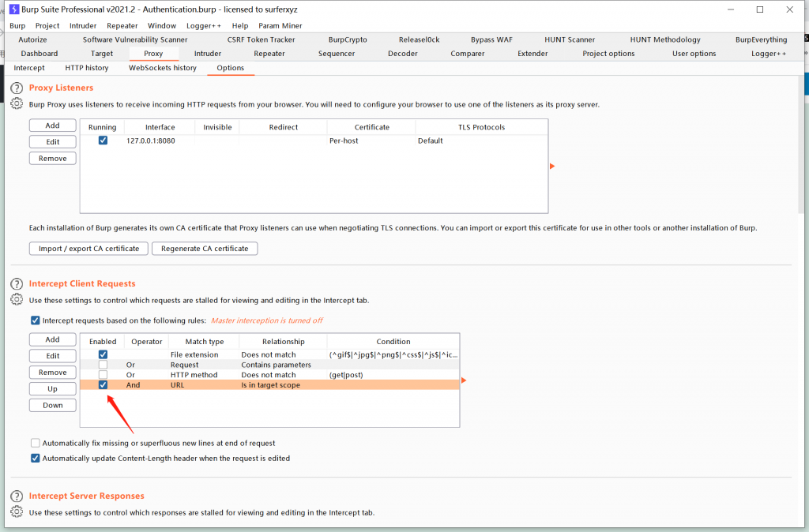
Task: Switch to the Target tab
Action: pyautogui.click(x=102, y=54)
